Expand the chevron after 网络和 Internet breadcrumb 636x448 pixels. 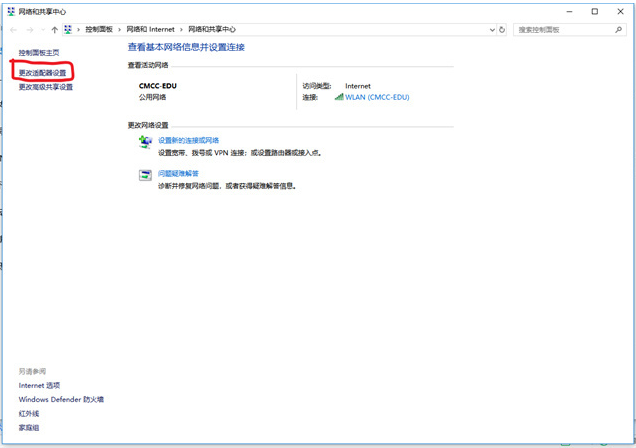click(x=181, y=30)
